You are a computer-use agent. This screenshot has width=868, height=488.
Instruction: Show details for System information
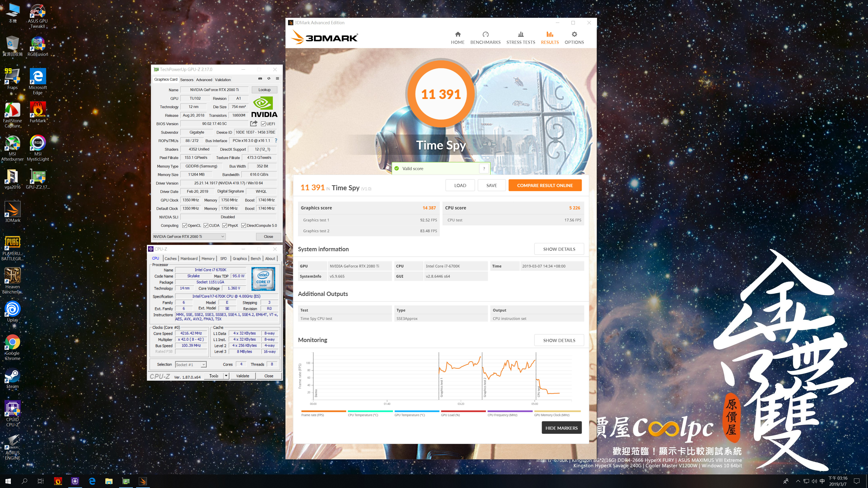point(559,249)
